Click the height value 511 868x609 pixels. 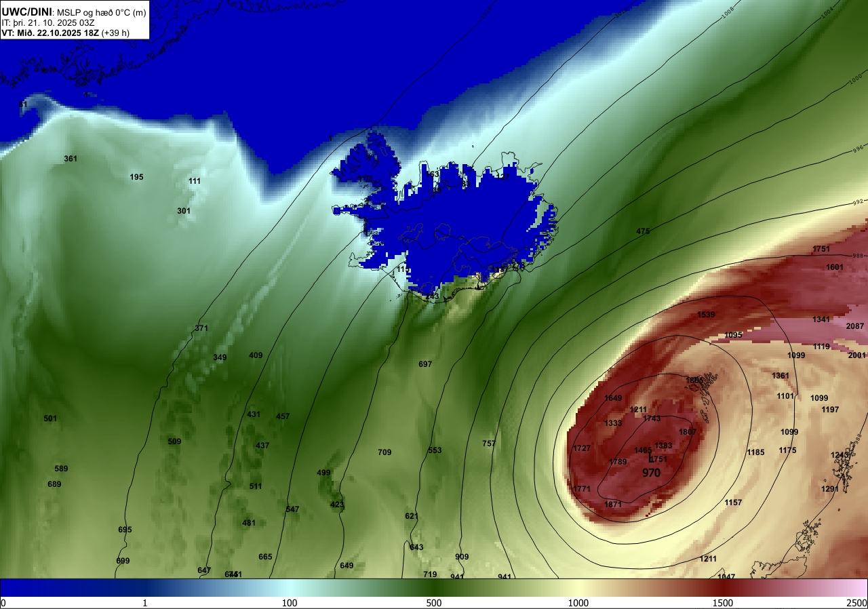point(256,486)
